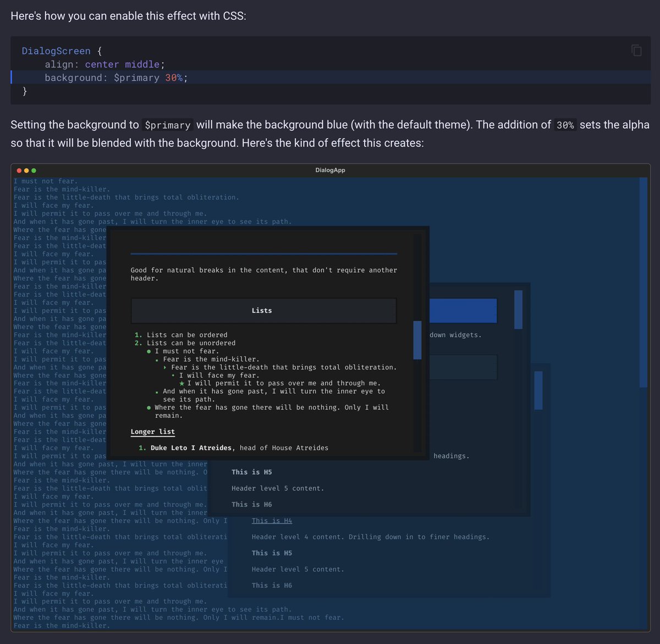
Task: Click the "DialogScreen {" code line
Action: click(x=62, y=51)
